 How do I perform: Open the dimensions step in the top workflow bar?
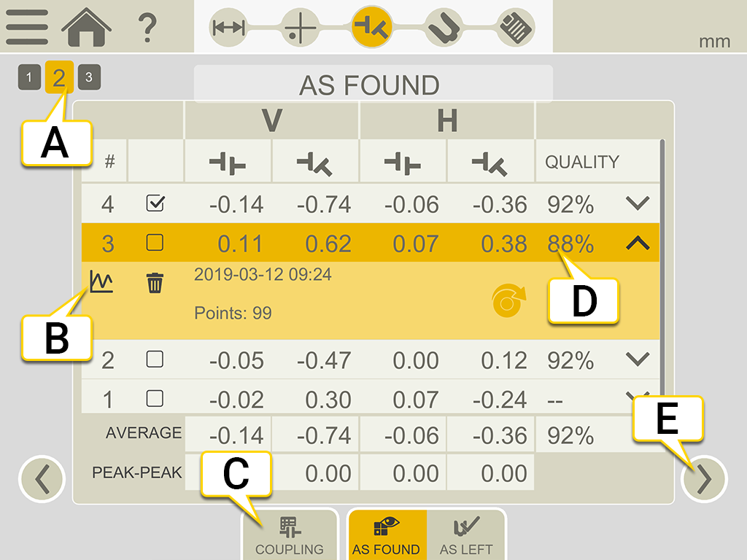(x=227, y=26)
